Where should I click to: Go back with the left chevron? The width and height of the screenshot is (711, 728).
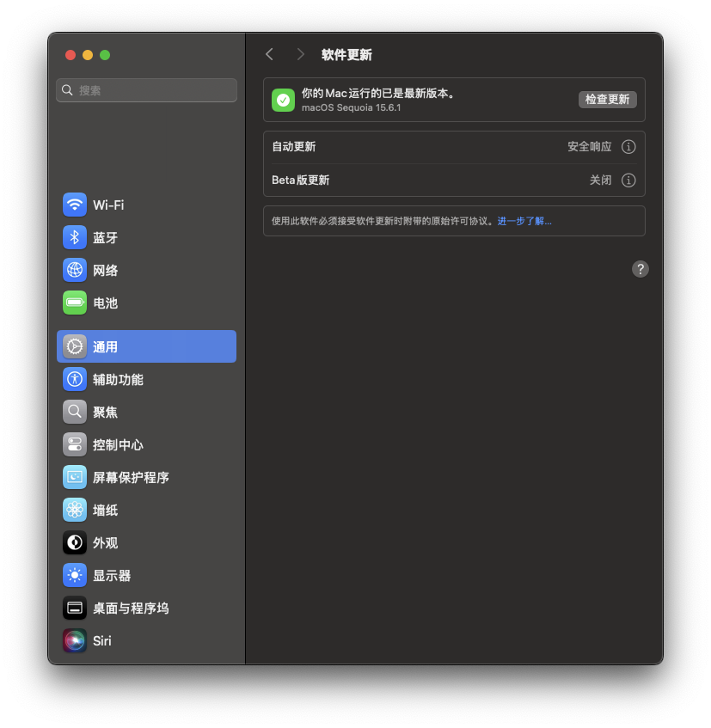pos(269,54)
